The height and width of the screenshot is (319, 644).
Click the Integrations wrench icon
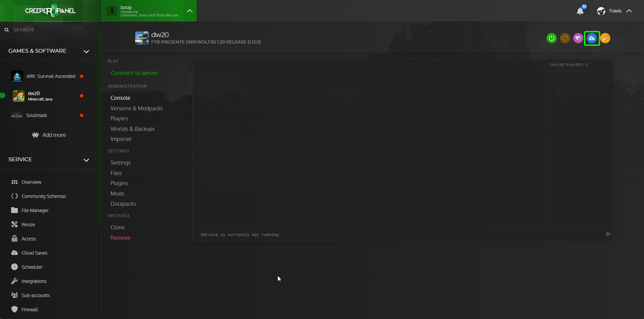point(14,281)
